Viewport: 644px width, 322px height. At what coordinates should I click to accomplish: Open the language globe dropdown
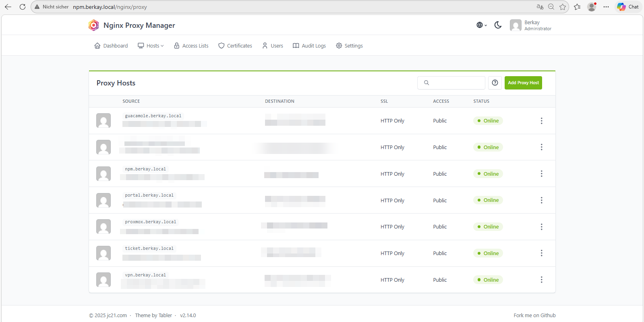(481, 25)
